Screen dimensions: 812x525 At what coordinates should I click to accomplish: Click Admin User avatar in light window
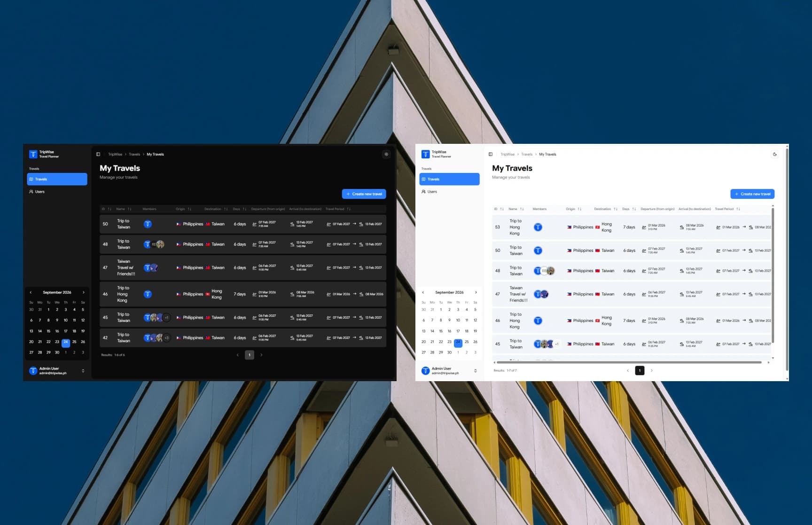(x=425, y=371)
